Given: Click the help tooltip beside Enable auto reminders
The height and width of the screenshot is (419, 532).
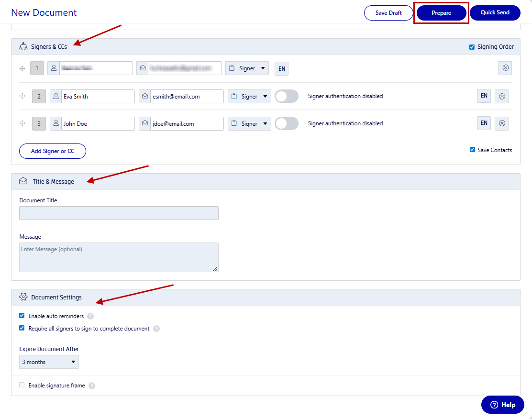Looking at the screenshot, I should pyautogui.click(x=91, y=316).
